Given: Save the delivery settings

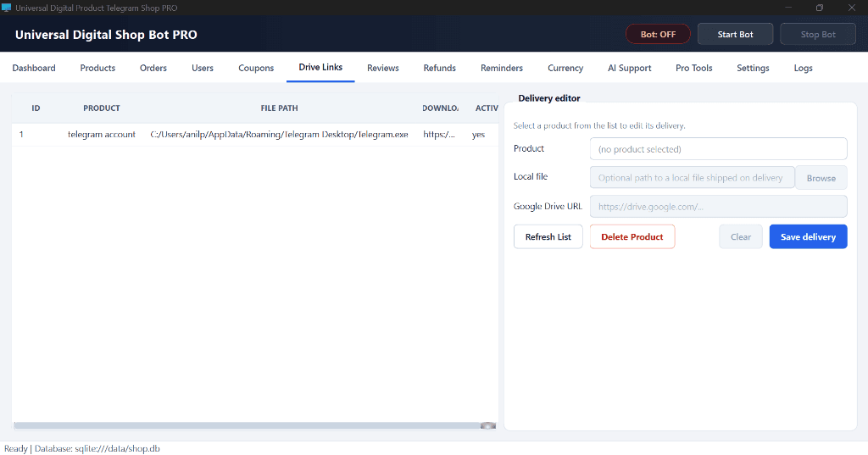Looking at the screenshot, I should (x=808, y=237).
